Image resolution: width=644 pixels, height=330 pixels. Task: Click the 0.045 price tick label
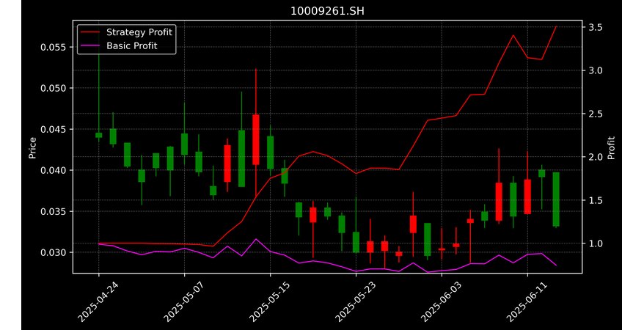tap(53, 129)
